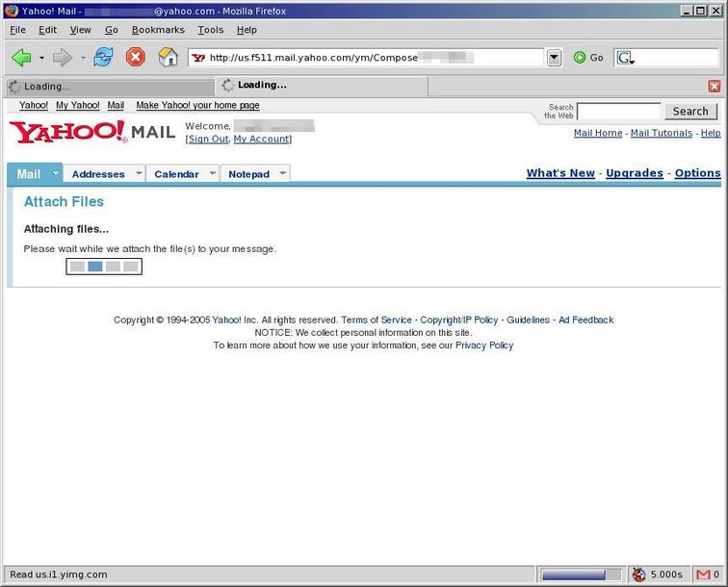Open the Edit menu
The image size is (728, 587).
coord(47,30)
